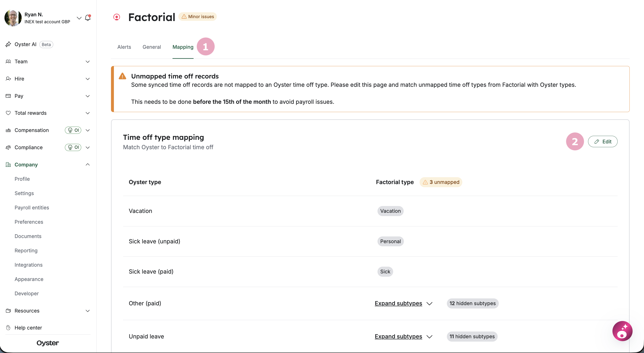The image size is (644, 353).
Task: Open Oyster AI sparkle icon
Action: (8, 44)
